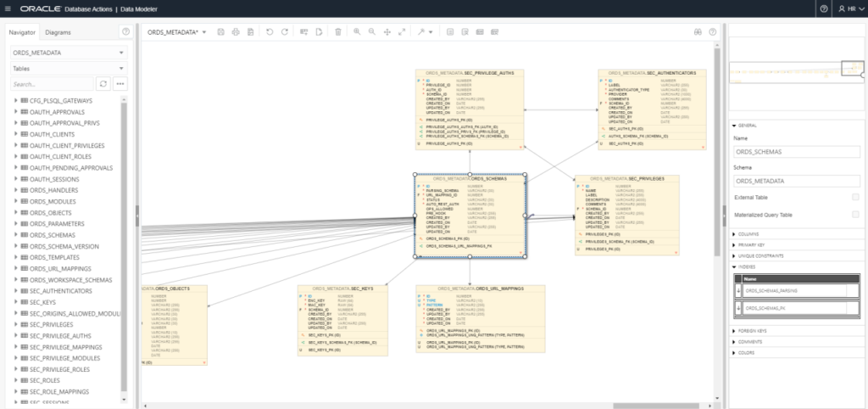The width and height of the screenshot is (868, 409).
Task: Search the diagram with binoculars icon
Action: (x=698, y=32)
